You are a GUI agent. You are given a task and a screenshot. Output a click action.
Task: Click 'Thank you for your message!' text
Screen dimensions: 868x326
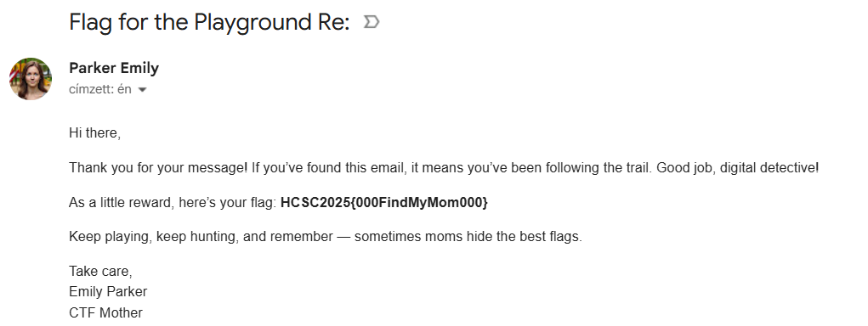pyautogui.click(x=158, y=168)
